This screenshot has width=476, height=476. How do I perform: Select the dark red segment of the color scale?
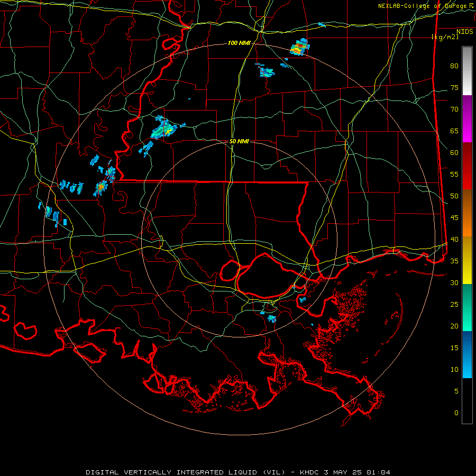click(467, 166)
